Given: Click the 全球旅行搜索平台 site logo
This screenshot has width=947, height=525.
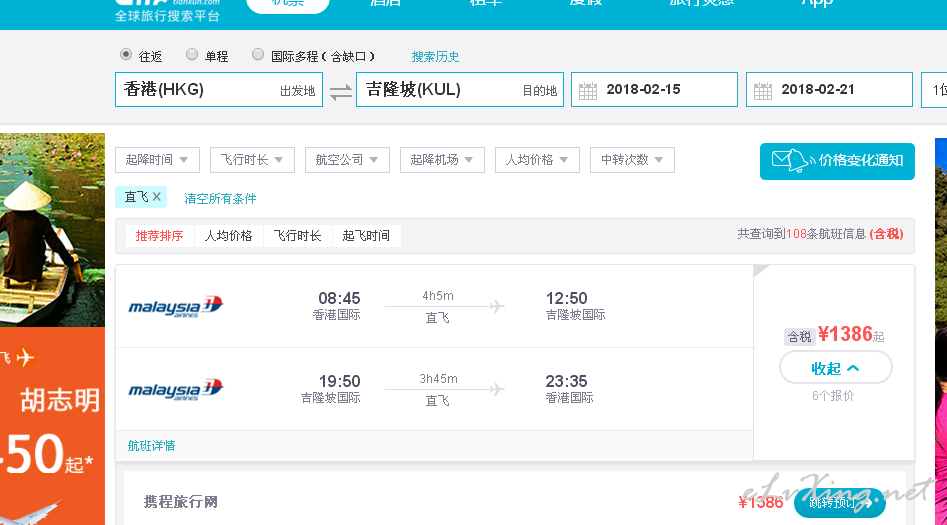Looking at the screenshot, I should (167, 11).
